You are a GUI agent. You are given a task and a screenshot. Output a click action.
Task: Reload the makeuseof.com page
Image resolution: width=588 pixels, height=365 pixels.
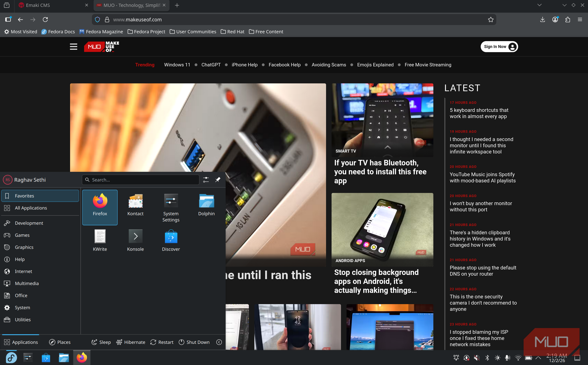(x=45, y=20)
